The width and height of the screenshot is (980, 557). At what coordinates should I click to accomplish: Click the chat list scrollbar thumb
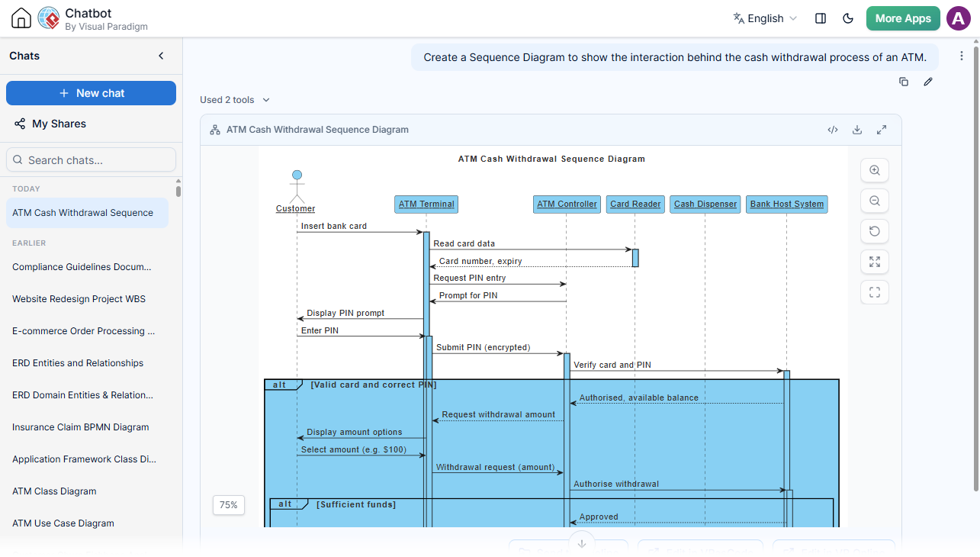(x=178, y=190)
